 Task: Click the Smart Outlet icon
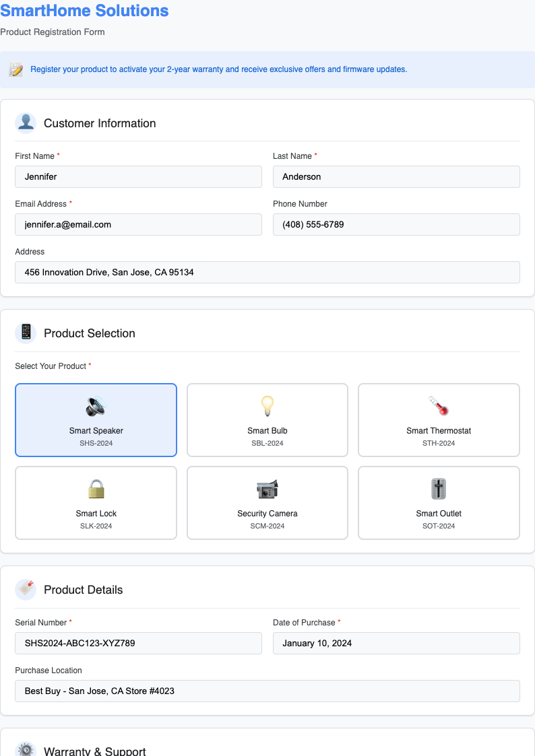click(x=439, y=489)
